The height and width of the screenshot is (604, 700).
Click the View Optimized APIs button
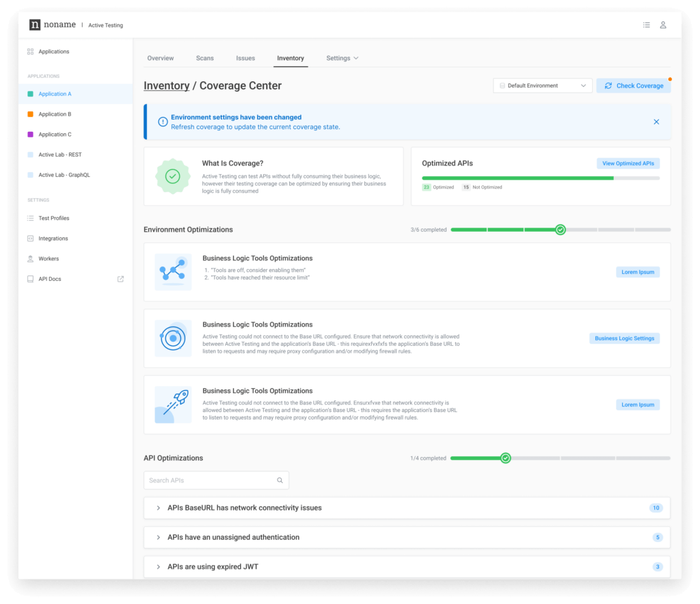(x=628, y=163)
